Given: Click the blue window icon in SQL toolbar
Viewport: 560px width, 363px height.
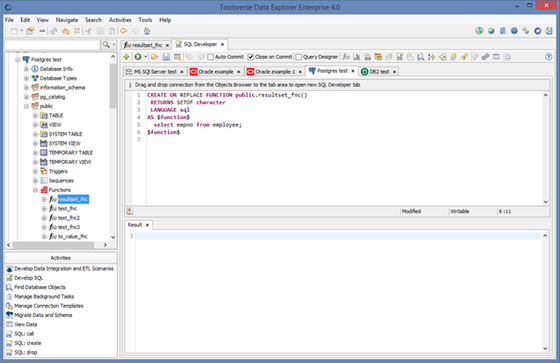Looking at the screenshot, I should tap(496, 57).
